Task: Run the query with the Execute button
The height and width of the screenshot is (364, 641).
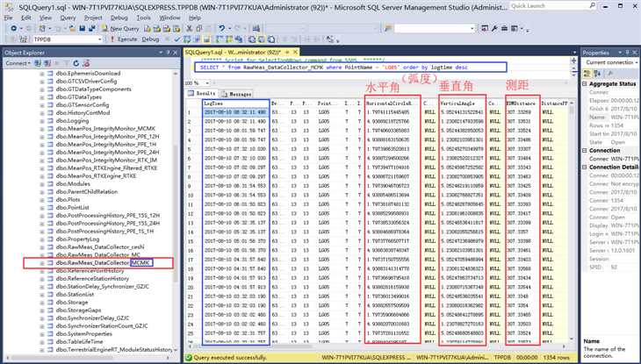Action: pyautogui.click(x=124, y=39)
